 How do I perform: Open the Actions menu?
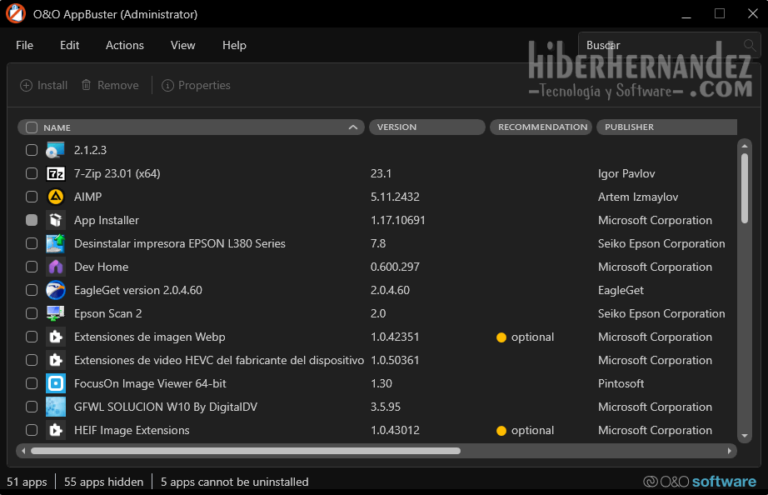coord(125,45)
